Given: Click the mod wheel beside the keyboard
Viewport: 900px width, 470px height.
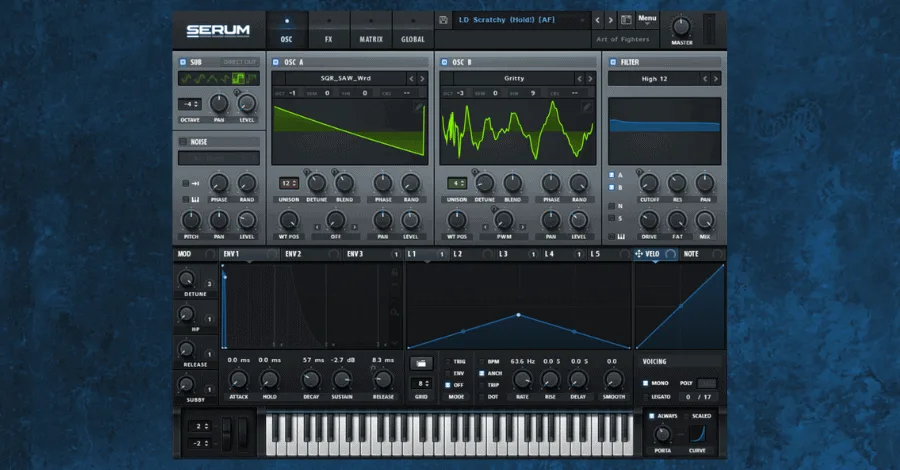Looking at the screenshot, I should (243, 433).
